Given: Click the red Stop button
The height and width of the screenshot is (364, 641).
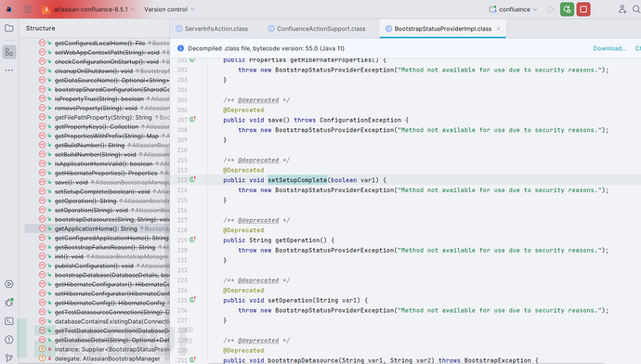Looking at the screenshot, I should click(x=583, y=9).
